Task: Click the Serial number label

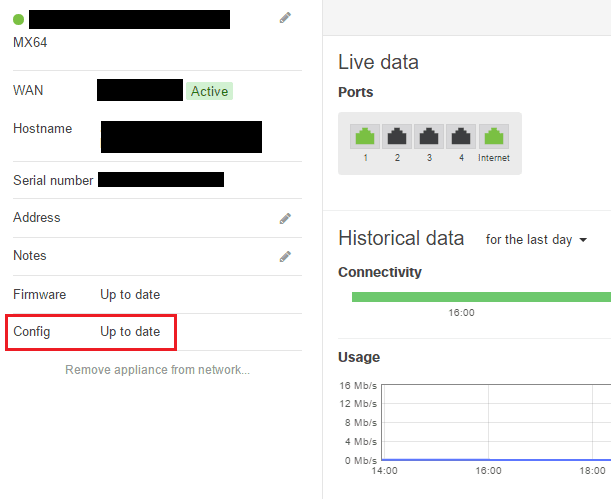Action: point(53,181)
